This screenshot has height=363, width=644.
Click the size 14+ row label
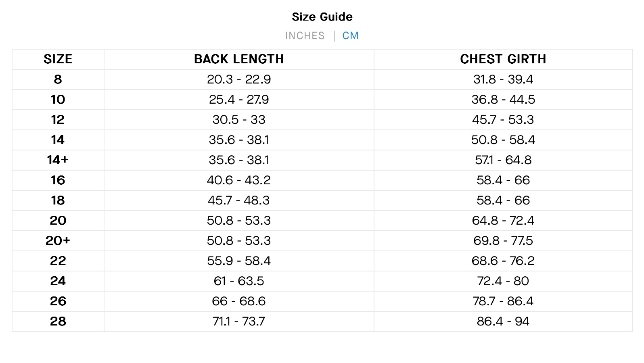[x=58, y=160]
